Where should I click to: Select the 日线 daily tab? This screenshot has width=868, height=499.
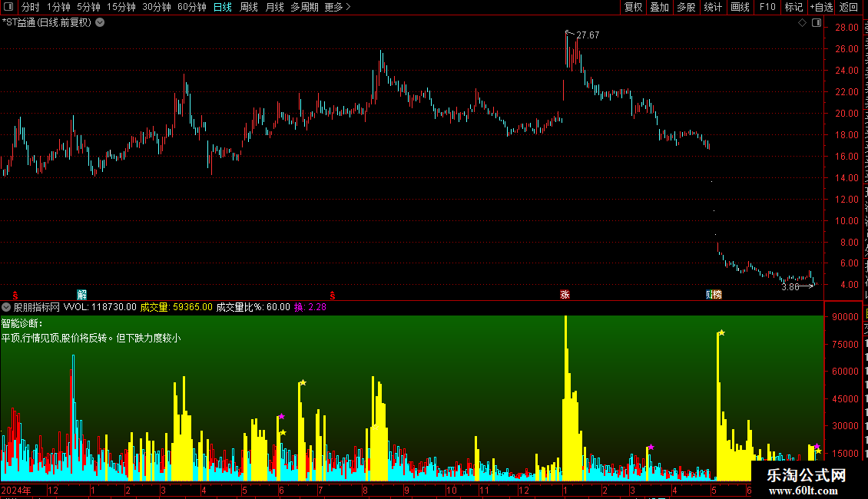tap(223, 7)
